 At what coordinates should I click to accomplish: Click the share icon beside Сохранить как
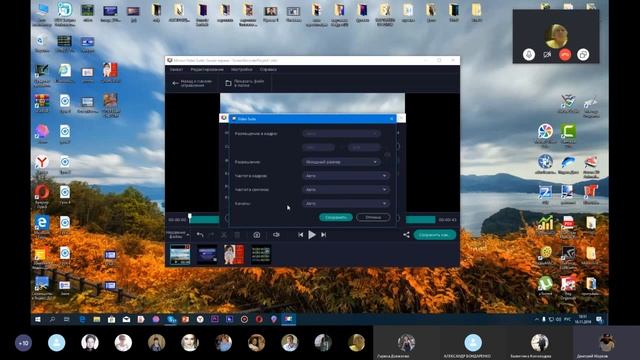tap(406, 235)
